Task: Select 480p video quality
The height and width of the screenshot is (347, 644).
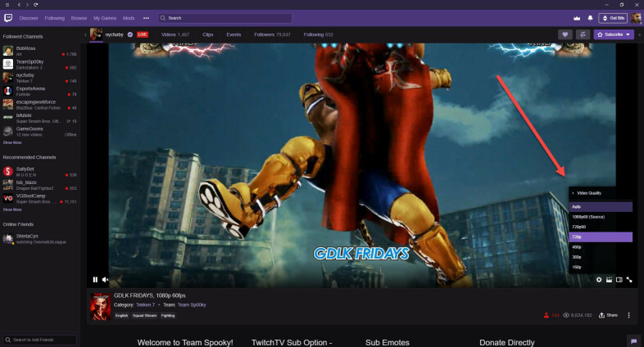Action: pyautogui.click(x=601, y=247)
